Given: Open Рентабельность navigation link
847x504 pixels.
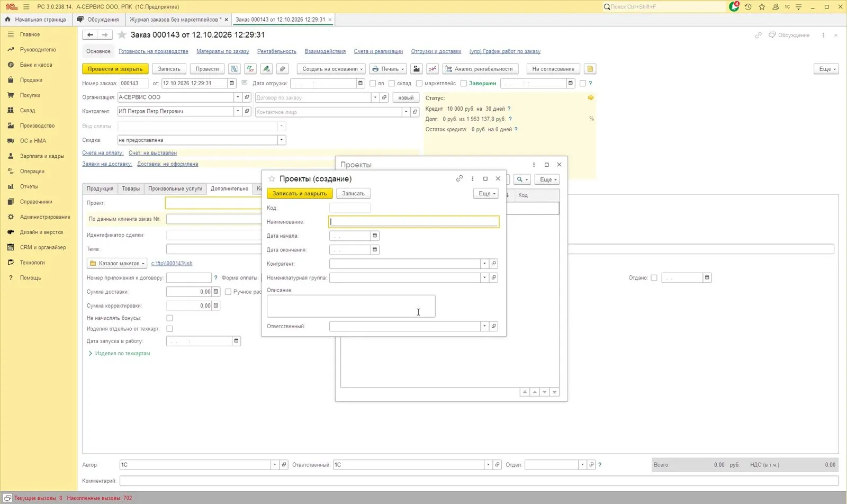Looking at the screenshot, I should point(277,51).
